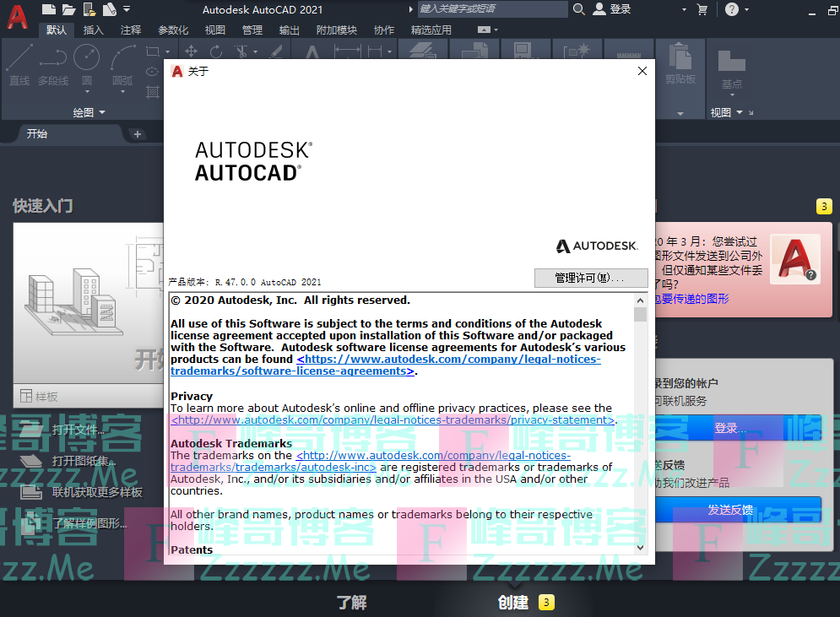Image resolution: width=840 pixels, height=617 pixels.
Task: Switch to the 插入 ribbon tab
Action: tap(94, 29)
